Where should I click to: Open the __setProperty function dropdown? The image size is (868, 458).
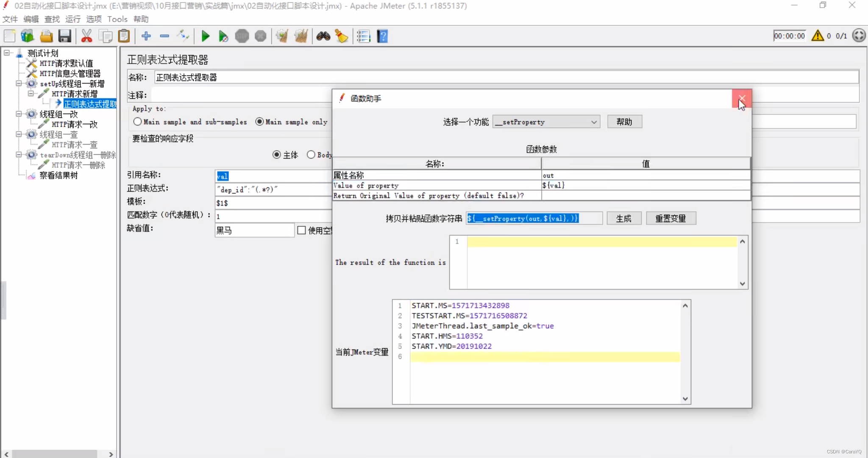click(x=546, y=122)
